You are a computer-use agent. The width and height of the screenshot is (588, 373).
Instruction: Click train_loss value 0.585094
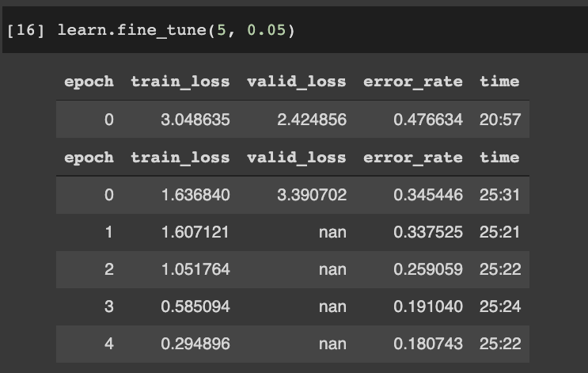(x=195, y=306)
